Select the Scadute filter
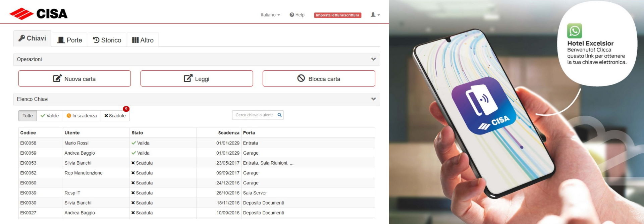Image resolution: width=644 pixels, height=224 pixels. pos(115,116)
